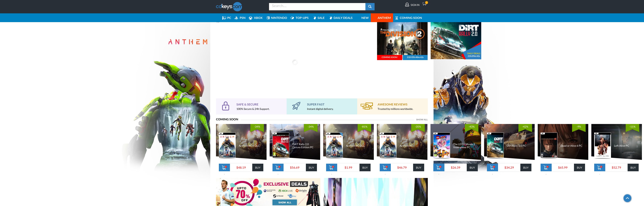Open the PC menu

227,18
